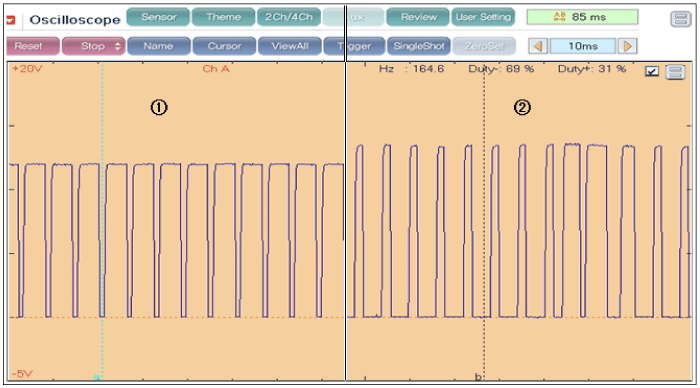The image size is (700, 388).
Task: Enable the Cursor tool
Action: click(224, 46)
